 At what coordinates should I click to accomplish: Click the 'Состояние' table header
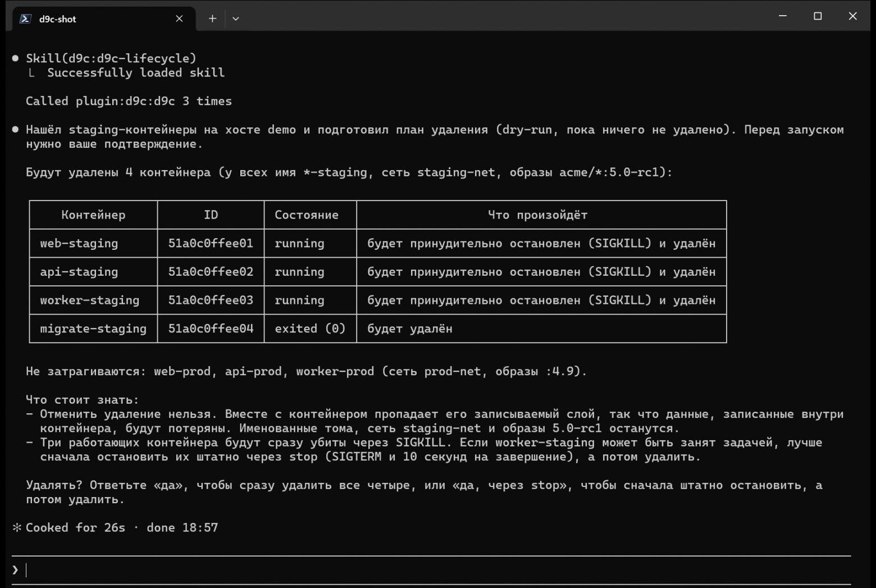pyautogui.click(x=310, y=215)
